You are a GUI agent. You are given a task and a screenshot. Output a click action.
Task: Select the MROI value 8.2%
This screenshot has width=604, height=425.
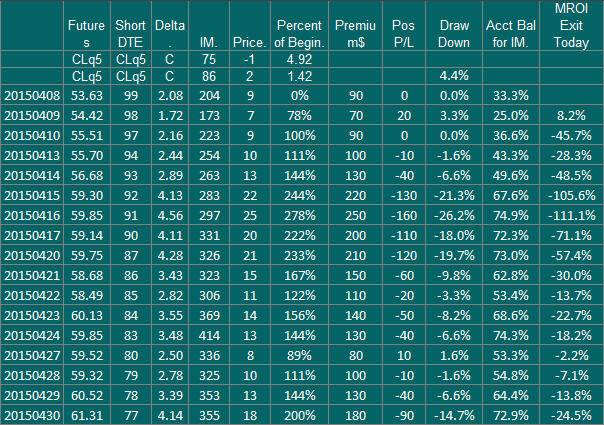click(x=571, y=116)
